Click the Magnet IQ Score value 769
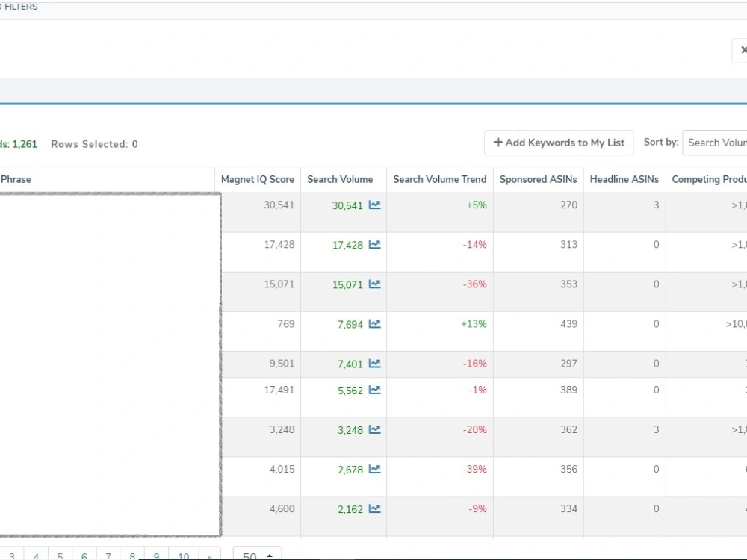This screenshot has width=747, height=560. [x=286, y=324]
